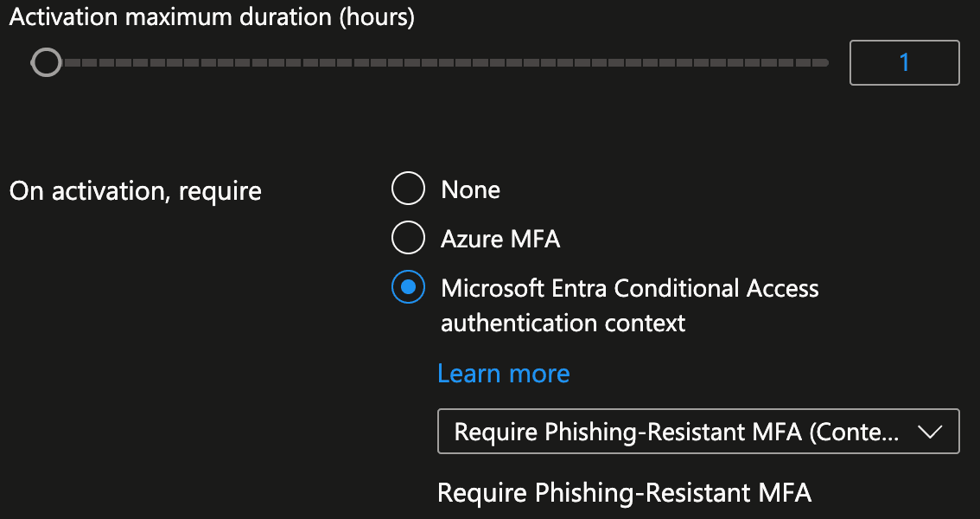Select the Azure MFA radio button
Image resolution: width=980 pixels, height=519 pixels.
[408, 238]
